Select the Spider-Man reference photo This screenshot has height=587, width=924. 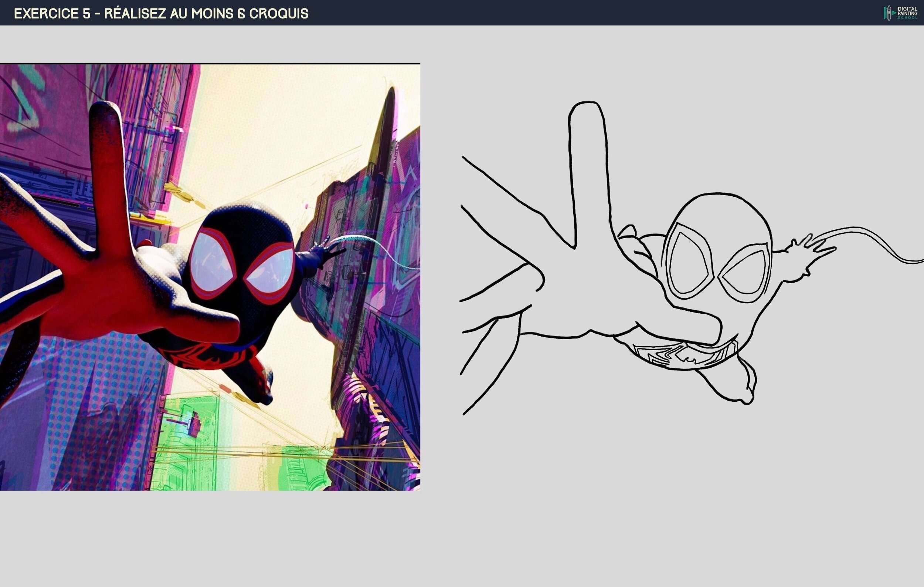[x=210, y=277]
